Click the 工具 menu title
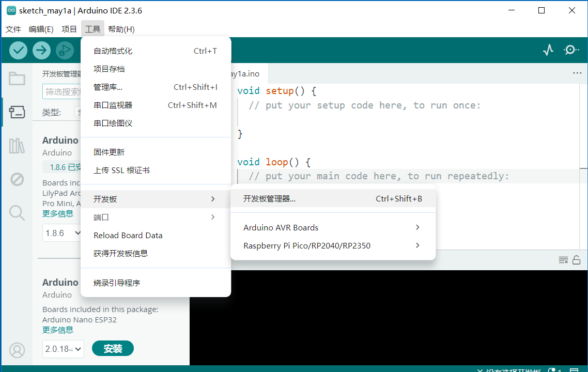Screen dimensions: 588x372 [92, 29]
